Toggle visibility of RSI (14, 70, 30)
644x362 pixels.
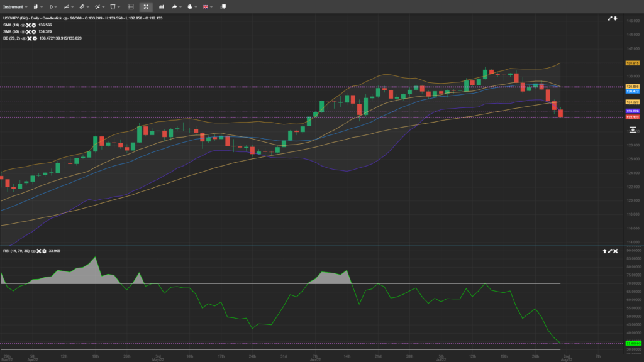click(x=33, y=251)
